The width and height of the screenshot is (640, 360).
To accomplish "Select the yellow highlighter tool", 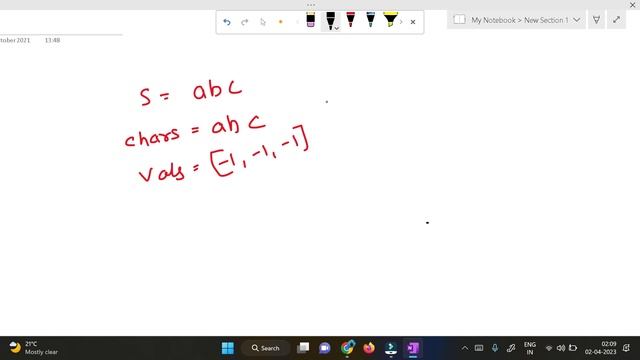I will (x=390, y=20).
